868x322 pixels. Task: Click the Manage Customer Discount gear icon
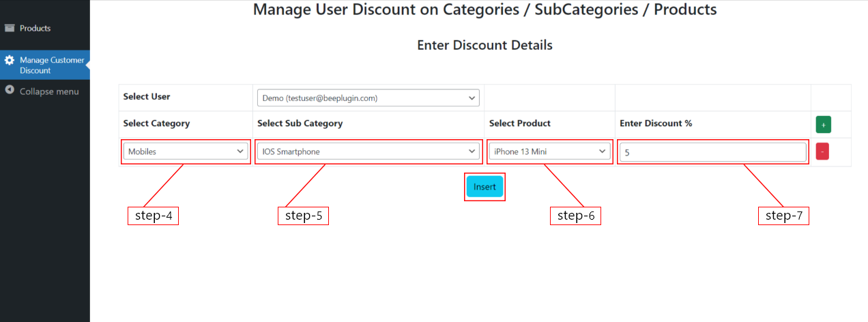click(10, 60)
